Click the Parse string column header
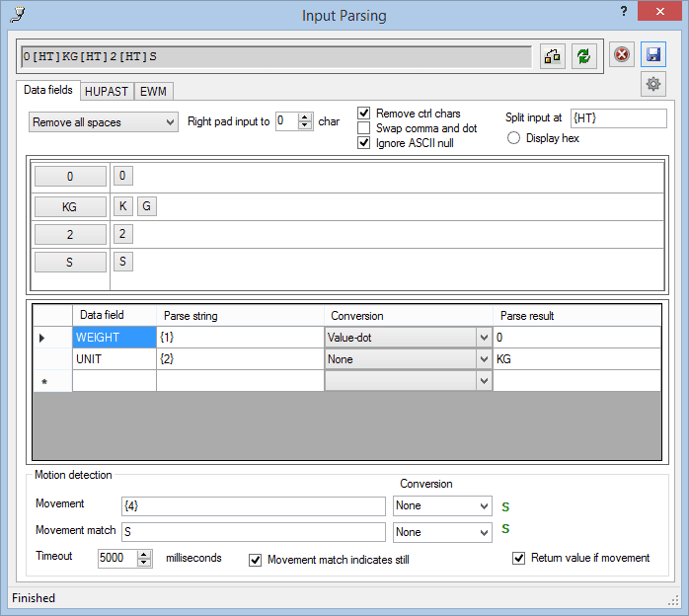The height and width of the screenshot is (616, 689). pyautogui.click(x=240, y=316)
